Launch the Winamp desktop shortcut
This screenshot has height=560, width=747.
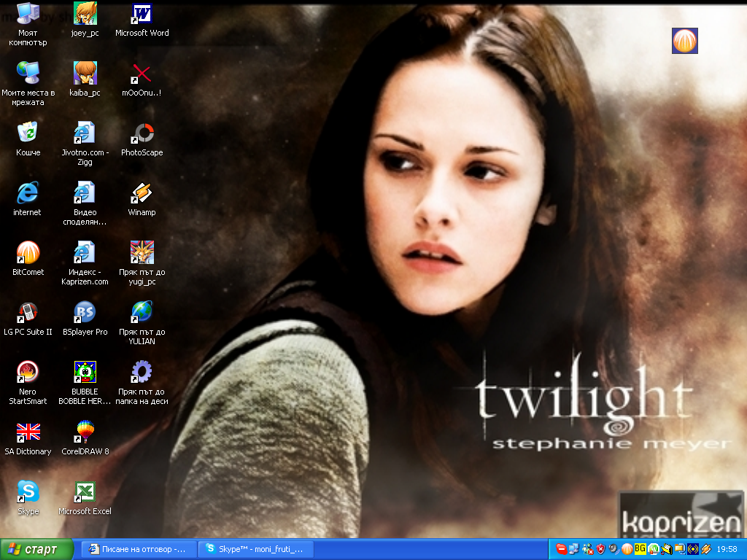142,199
